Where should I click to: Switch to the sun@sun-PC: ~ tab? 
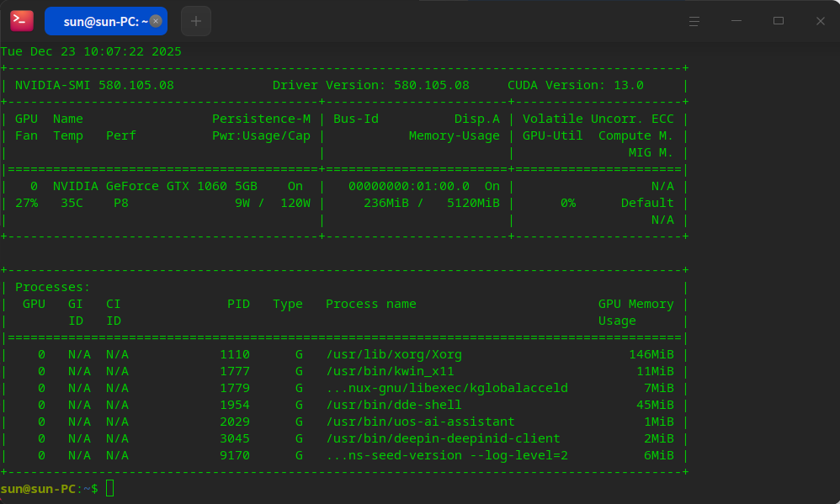tap(106, 21)
